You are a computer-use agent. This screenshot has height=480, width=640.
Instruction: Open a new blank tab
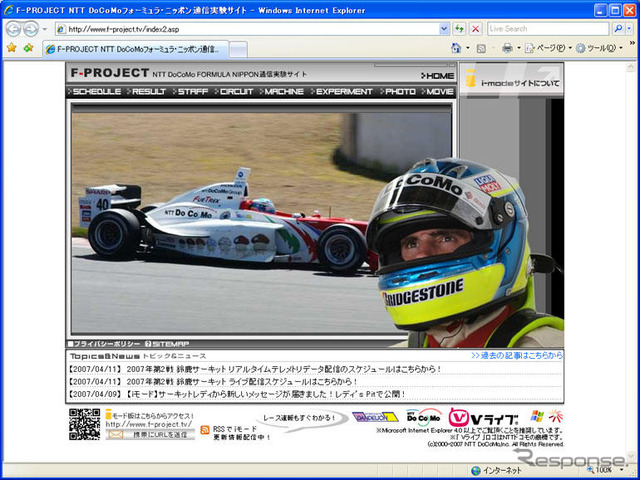[x=238, y=50]
